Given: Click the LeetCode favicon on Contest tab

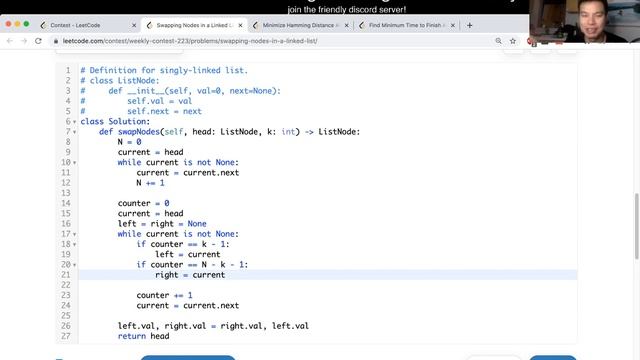Looking at the screenshot, I should pos(43,25).
